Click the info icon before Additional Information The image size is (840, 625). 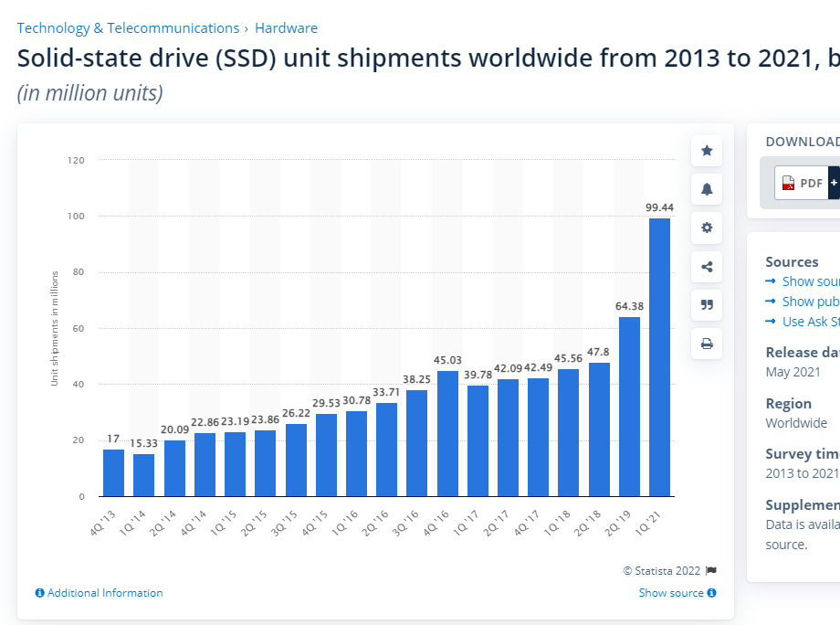point(39,593)
